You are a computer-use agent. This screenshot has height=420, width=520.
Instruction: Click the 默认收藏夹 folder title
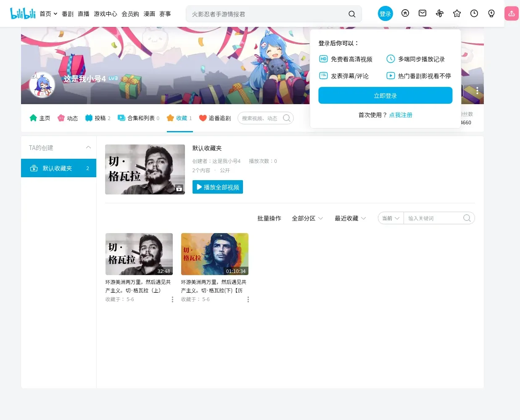coord(207,148)
